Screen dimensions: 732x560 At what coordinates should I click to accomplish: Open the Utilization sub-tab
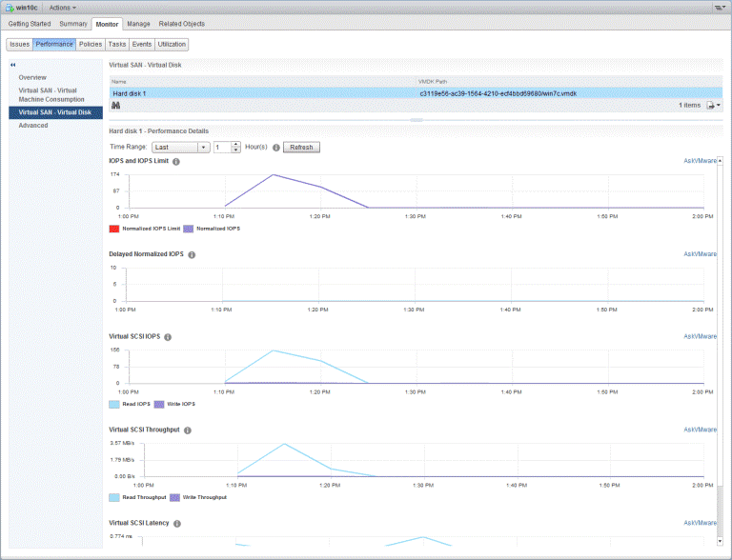tap(172, 45)
